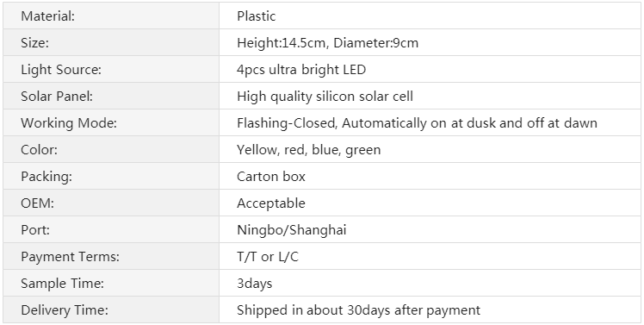The image size is (644, 325).
Task: Select High quality silicon solar cell
Action: pos(325,97)
